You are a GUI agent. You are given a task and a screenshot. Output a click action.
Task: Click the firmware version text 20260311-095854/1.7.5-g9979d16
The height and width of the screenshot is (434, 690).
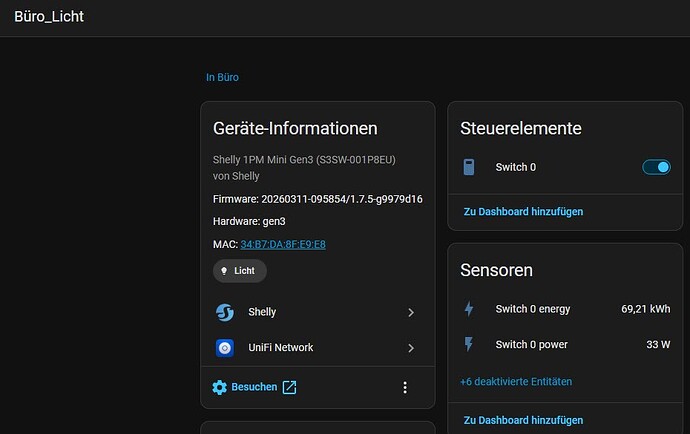click(x=342, y=199)
